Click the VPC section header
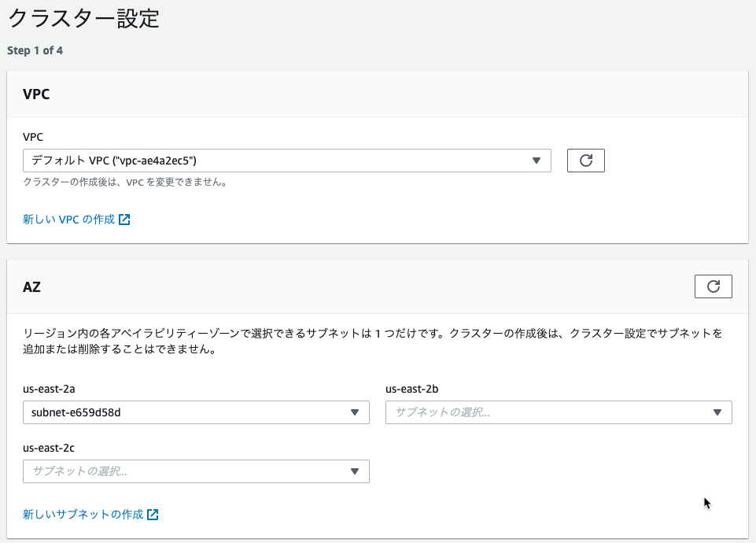 36,94
